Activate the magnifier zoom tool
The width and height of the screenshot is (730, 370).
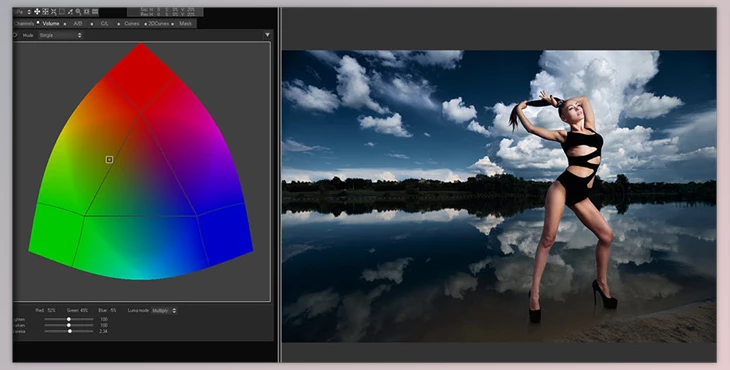coord(78,12)
